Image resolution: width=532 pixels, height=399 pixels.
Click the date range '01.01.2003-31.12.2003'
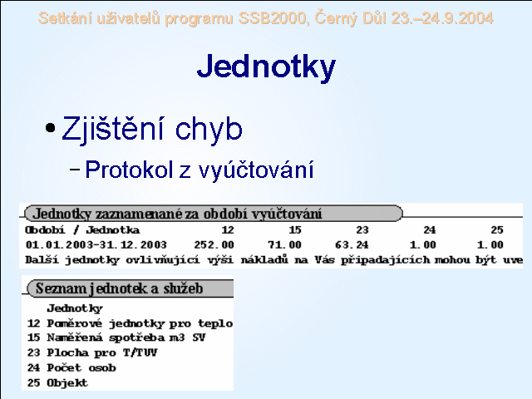click(96, 244)
